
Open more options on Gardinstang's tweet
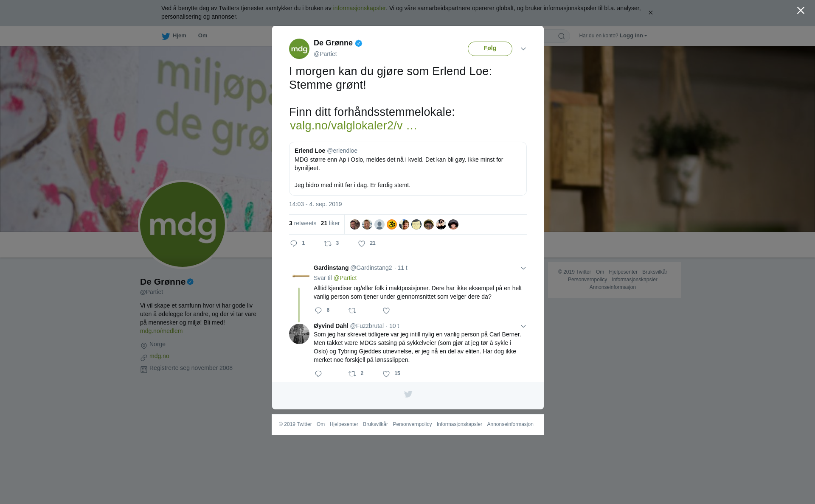coord(523,268)
